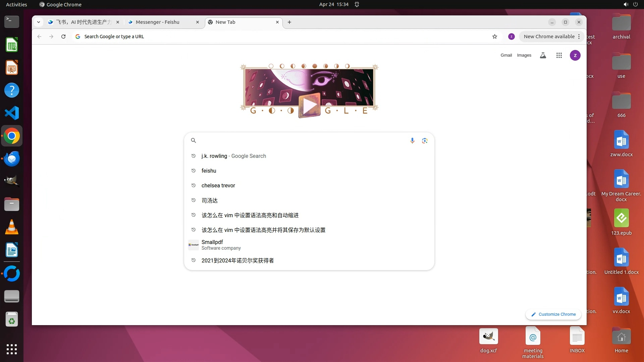Select the 'j.k. rowling' search suggestion
Image resolution: width=644 pixels, height=362 pixels.
click(x=233, y=156)
